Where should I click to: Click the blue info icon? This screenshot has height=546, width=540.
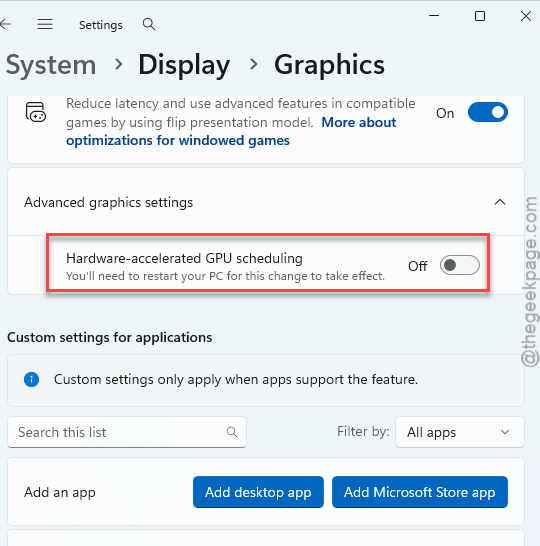coord(31,379)
